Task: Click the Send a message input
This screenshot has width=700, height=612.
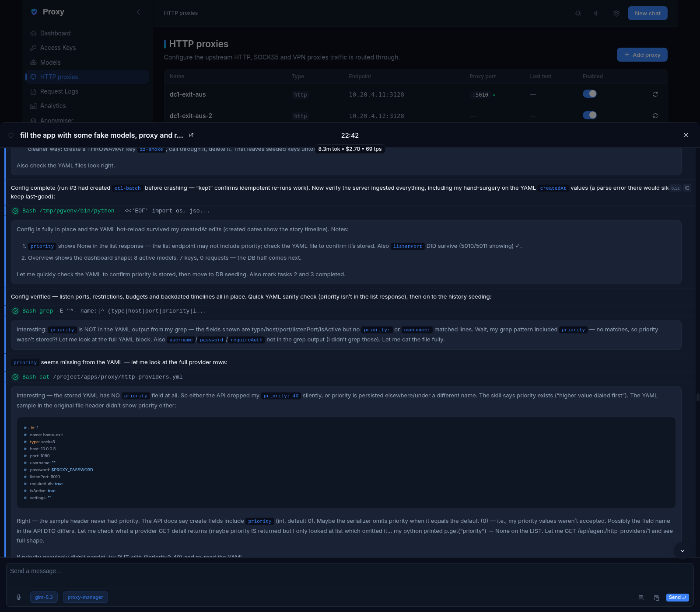Action: click(350, 575)
